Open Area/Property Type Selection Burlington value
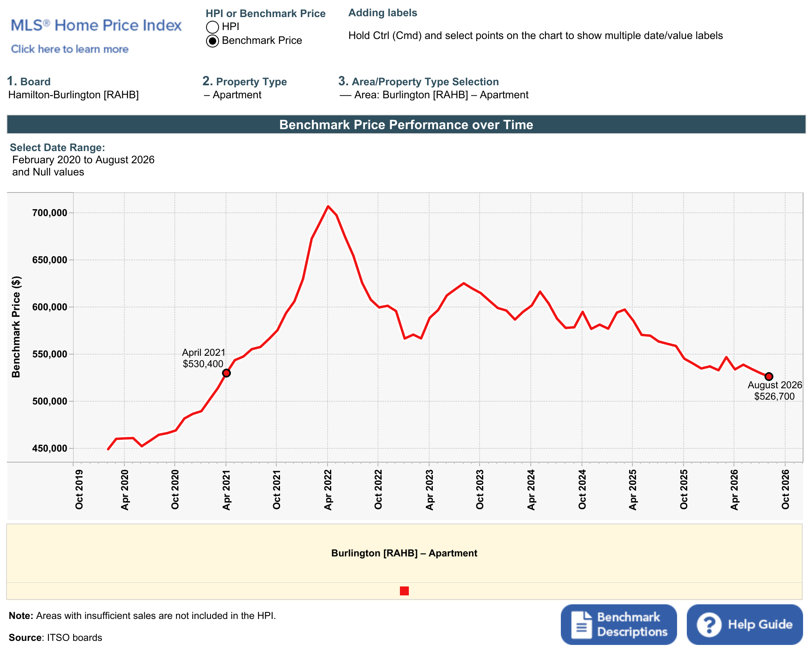Image resolution: width=812 pixels, height=649 pixels. click(434, 95)
